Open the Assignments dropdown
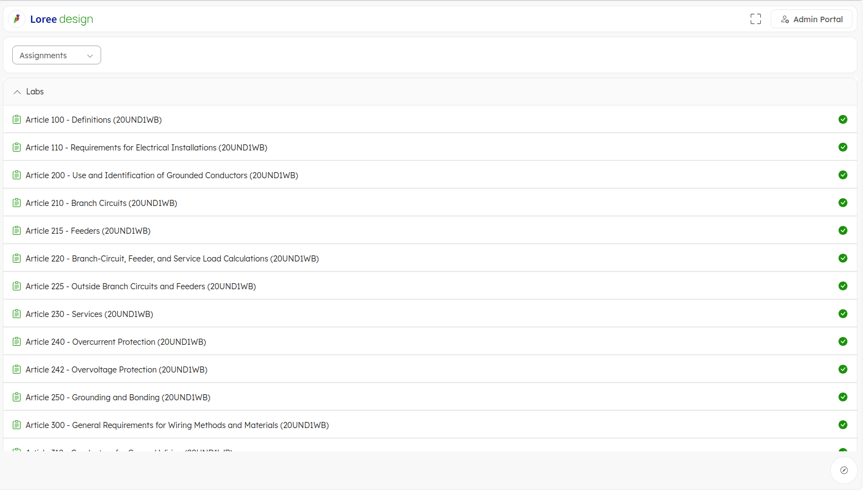This screenshot has height=493, width=868. click(x=56, y=55)
